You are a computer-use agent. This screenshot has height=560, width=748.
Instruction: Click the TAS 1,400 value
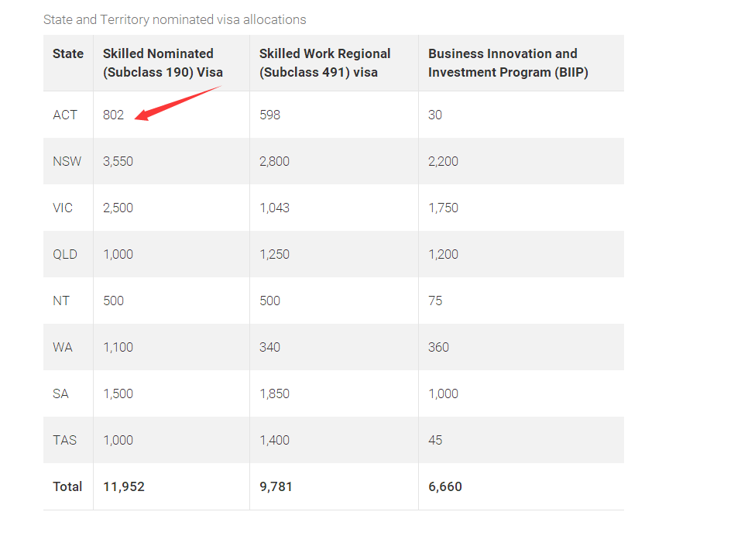[x=274, y=440]
